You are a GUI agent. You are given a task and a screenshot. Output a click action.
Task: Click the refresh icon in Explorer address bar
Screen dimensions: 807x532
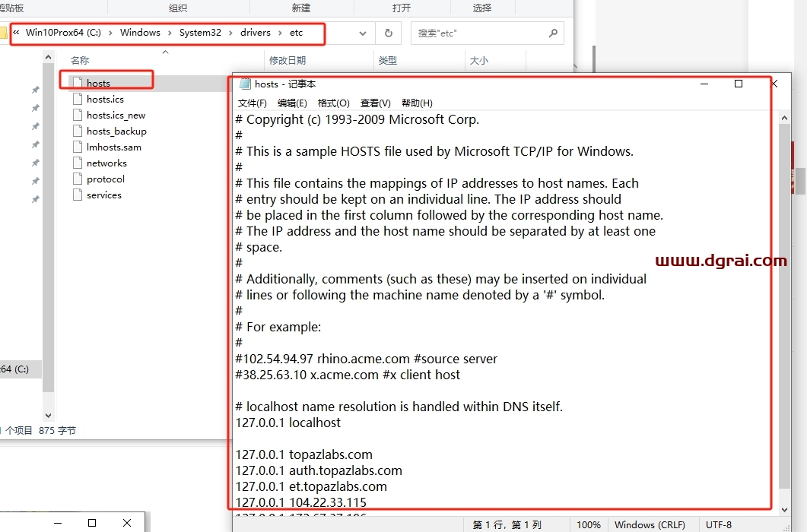389,33
